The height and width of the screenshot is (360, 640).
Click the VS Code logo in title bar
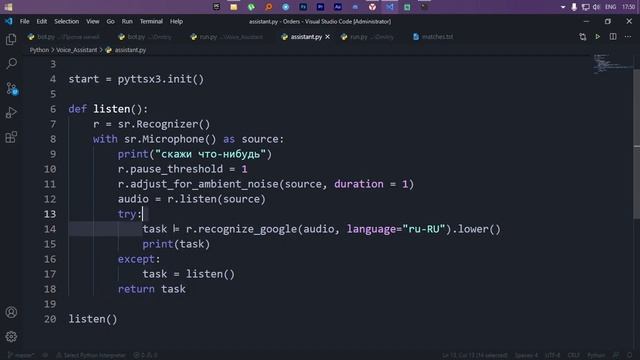(9, 21)
